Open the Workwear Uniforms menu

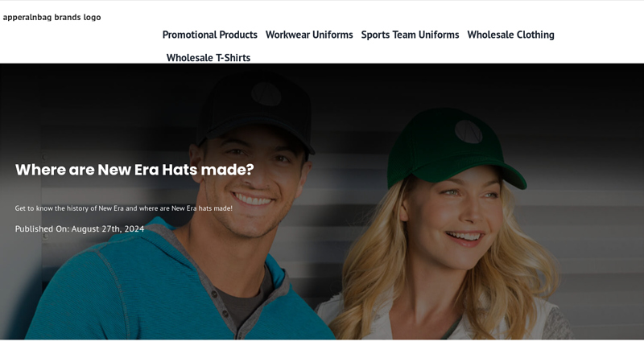309,35
